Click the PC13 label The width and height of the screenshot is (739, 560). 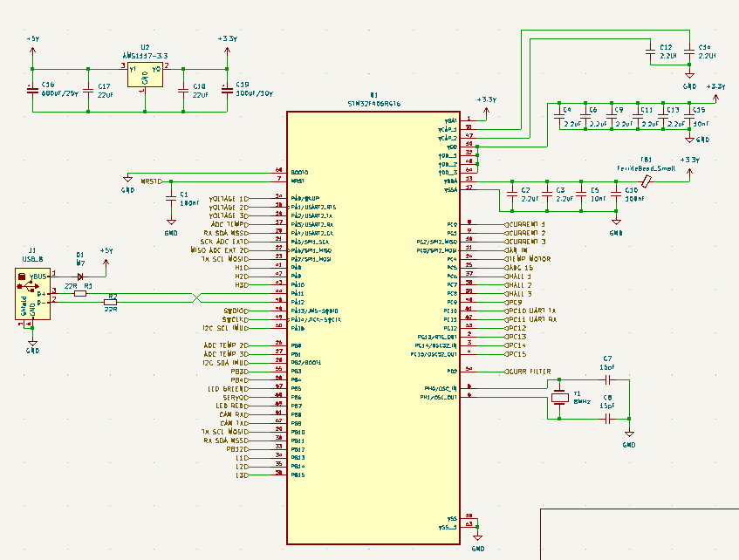click(516, 337)
